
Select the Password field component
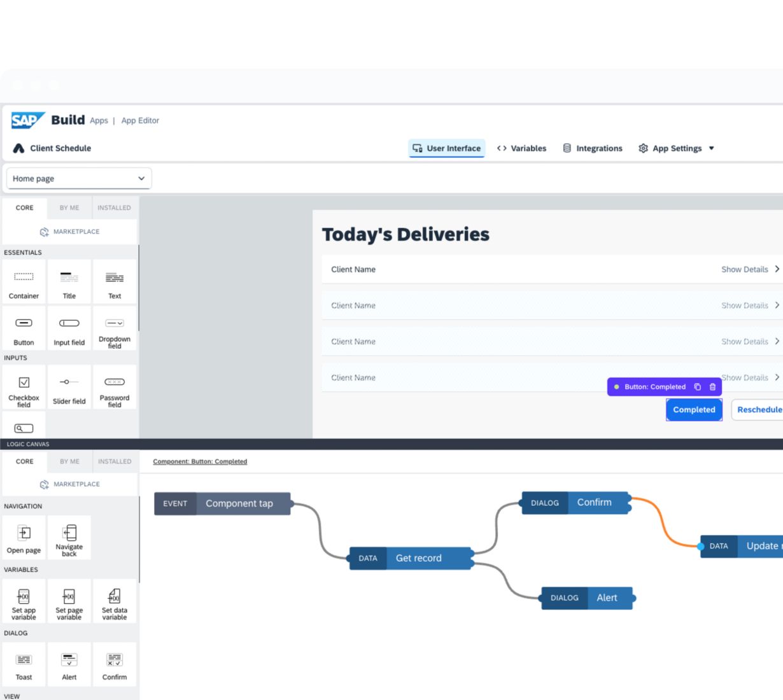coord(115,387)
